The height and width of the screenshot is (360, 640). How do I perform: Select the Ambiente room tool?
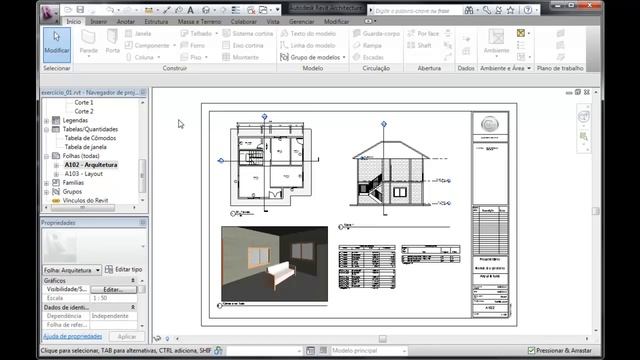496,42
